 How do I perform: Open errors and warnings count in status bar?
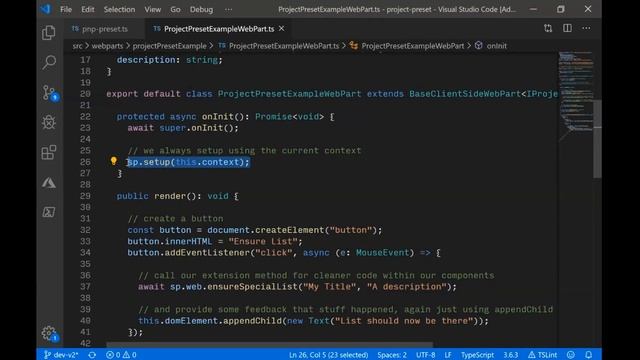tap(121, 355)
